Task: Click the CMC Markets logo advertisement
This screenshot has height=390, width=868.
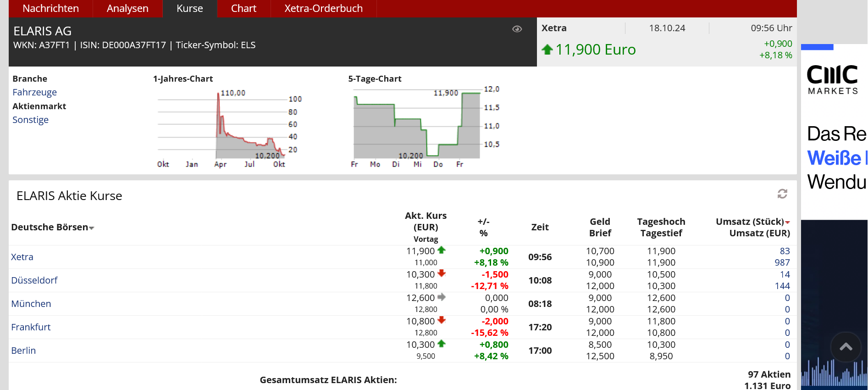Action: pyautogui.click(x=832, y=80)
